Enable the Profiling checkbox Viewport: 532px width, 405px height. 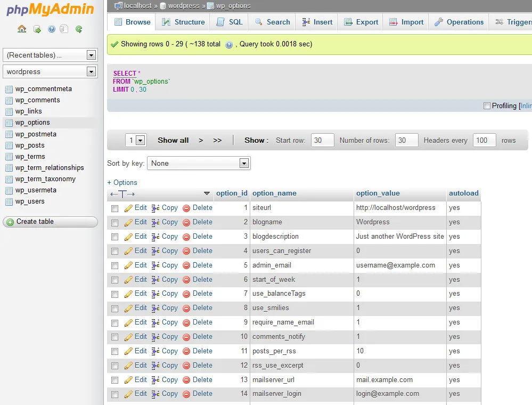click(x=487, y=106)
